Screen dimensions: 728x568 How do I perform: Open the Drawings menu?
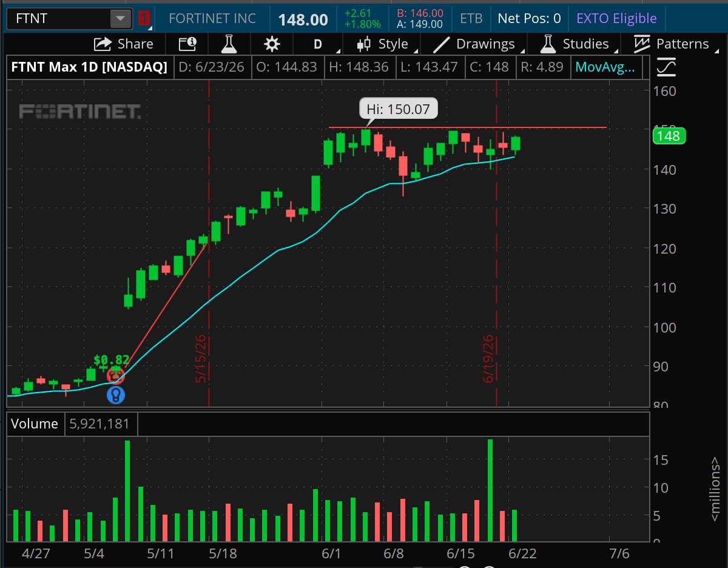(x=477, y=44)
